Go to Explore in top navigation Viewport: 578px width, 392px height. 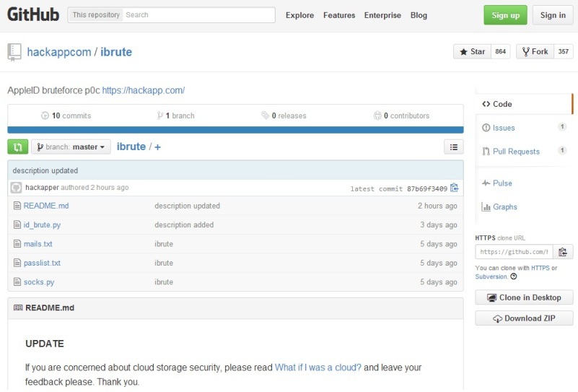point(299,15)
